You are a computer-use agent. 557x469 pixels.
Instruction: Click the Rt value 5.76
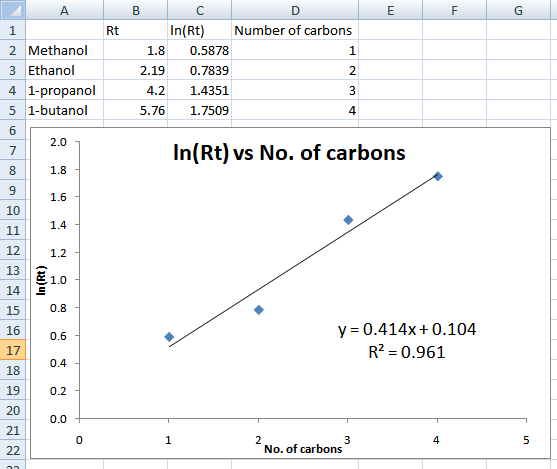pos(135,110)
